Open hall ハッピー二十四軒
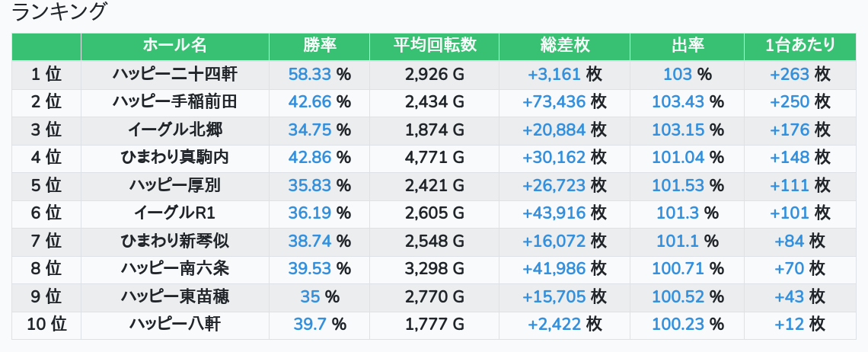 pos(174,74)
